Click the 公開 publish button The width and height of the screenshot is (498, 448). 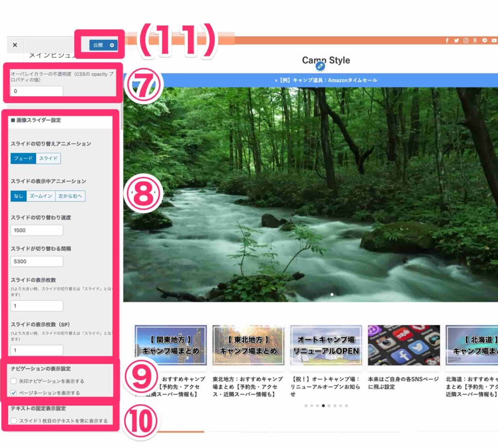click(x=98, y=45)
